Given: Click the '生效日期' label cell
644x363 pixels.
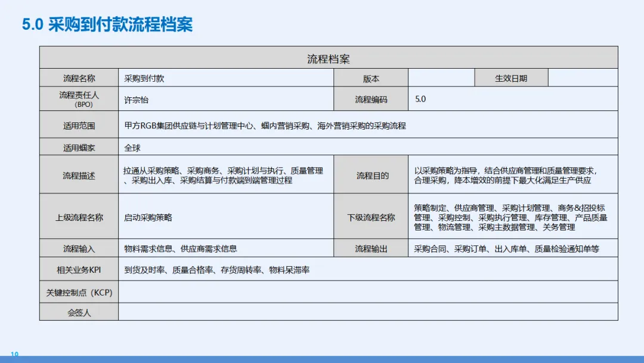Looking at the screenshot, I should point(512,78).
